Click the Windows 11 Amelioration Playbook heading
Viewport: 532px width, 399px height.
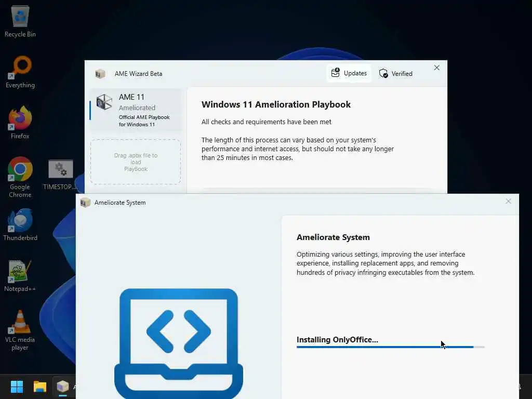tap(276, 104)
